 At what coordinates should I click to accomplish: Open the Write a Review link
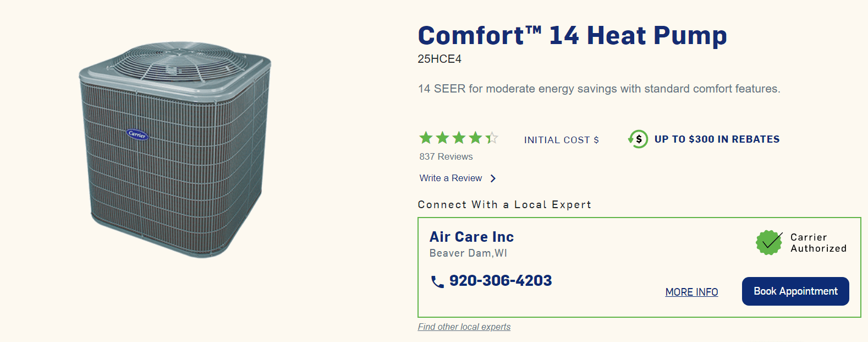click(x=451, y=178)
